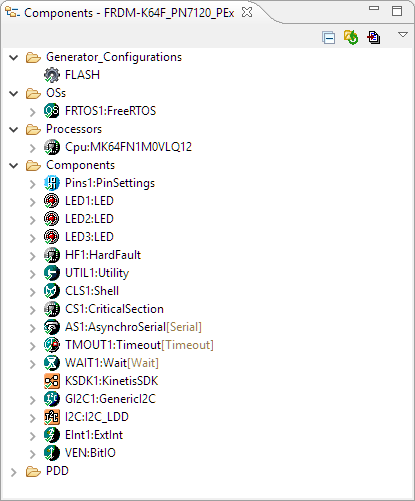The width and height of the screenshot is (415, 501).
Task: Click the import/export components toolbar icon
Action: (x=373, y=37)
